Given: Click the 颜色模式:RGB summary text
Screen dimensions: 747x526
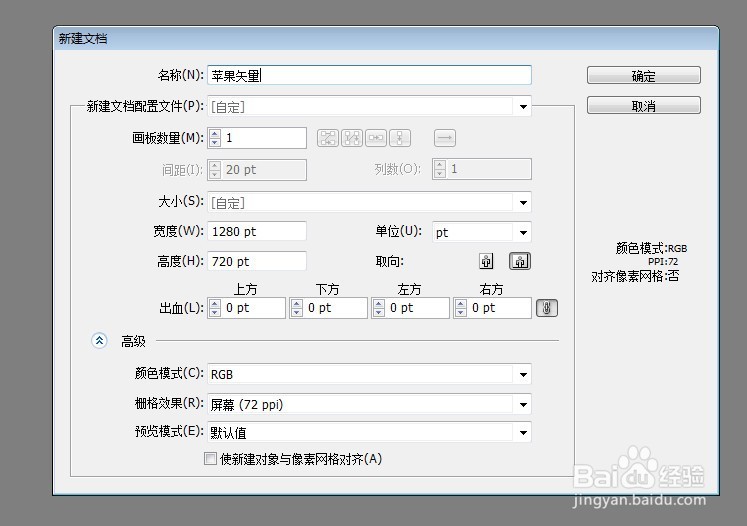Looking at the screenshot, I should tap(651, 248).
